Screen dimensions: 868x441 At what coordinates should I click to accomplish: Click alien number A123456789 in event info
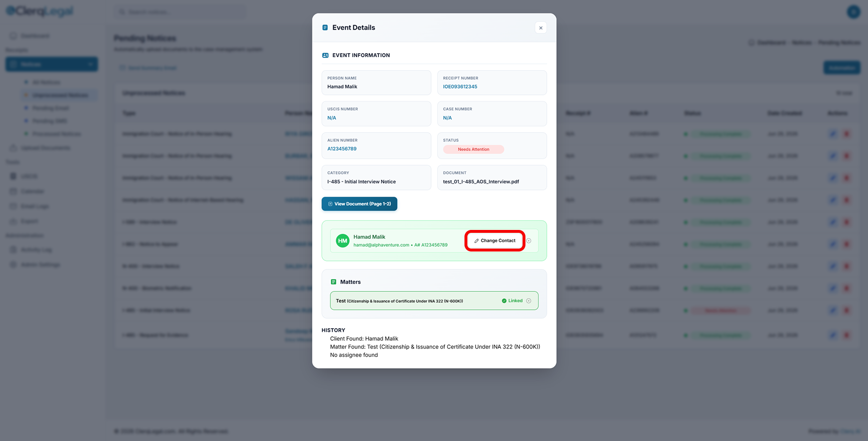coord(342,149)
